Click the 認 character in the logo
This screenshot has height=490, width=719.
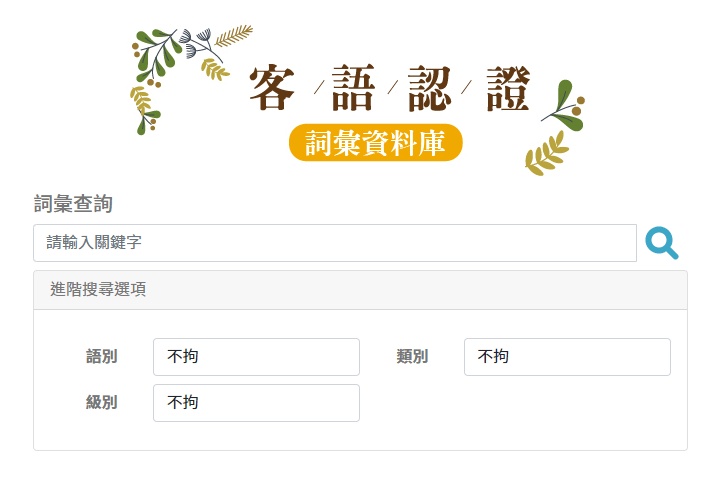pyautogui.click(x=430, y=88)
